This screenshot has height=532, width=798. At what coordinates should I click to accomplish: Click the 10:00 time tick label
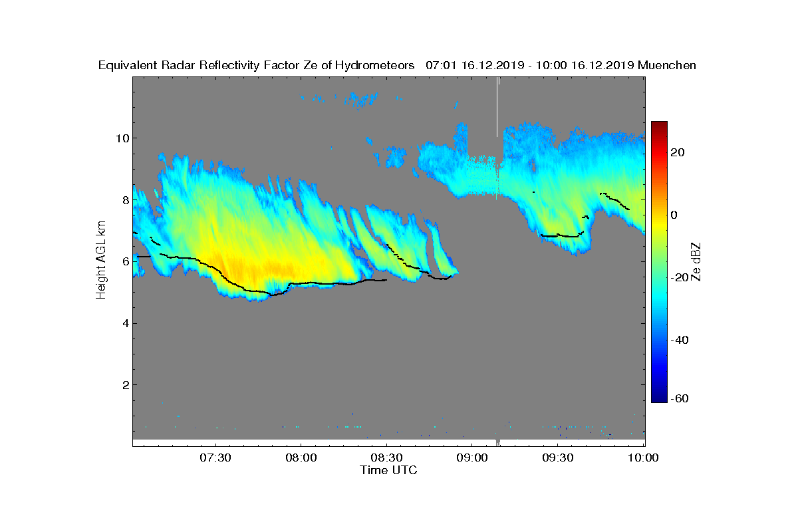point(642,458)
